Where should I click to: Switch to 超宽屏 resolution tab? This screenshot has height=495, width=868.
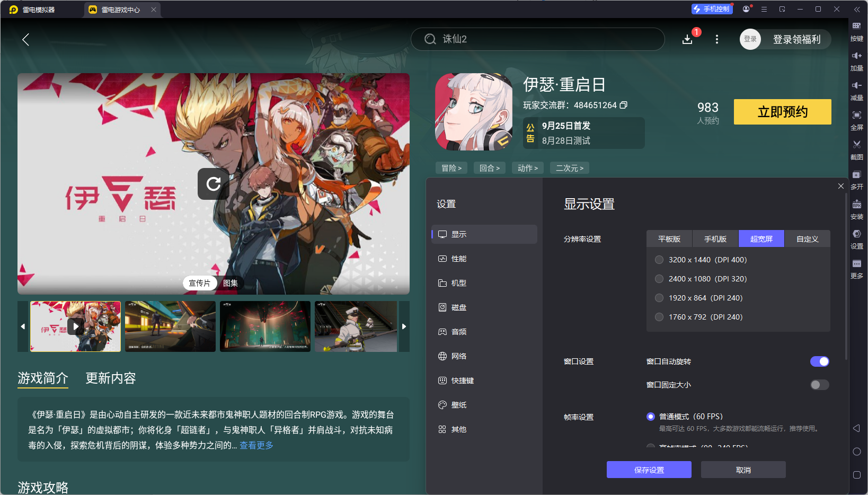761,239
